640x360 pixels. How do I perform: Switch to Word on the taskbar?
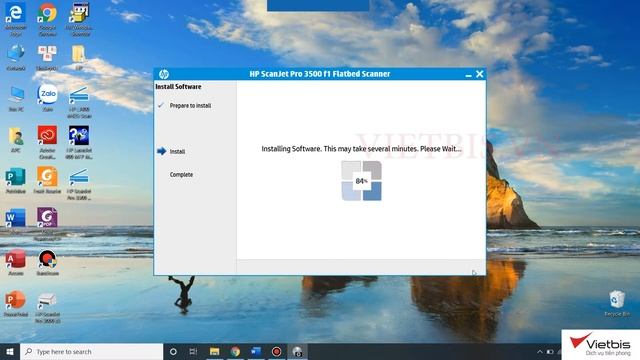[256, 351]
